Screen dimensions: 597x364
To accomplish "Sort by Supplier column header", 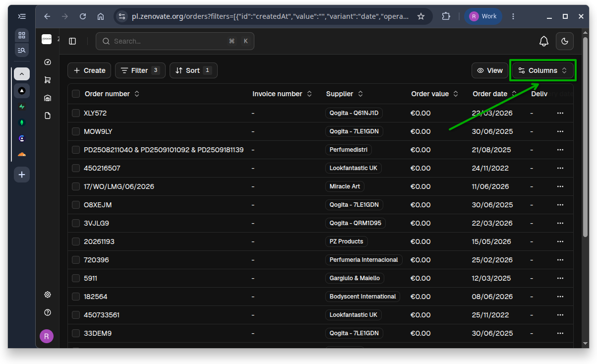I will (x=345, y=94).
